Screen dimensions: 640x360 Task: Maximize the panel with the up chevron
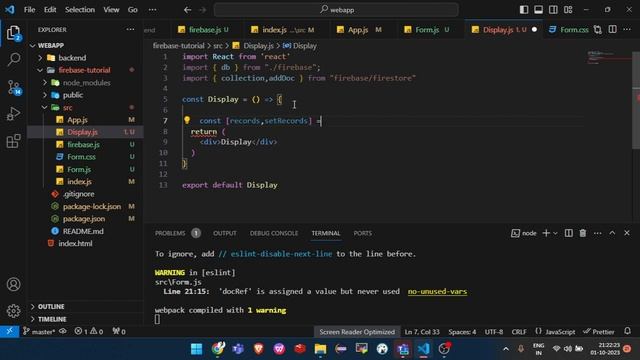(x=612, y=233)
